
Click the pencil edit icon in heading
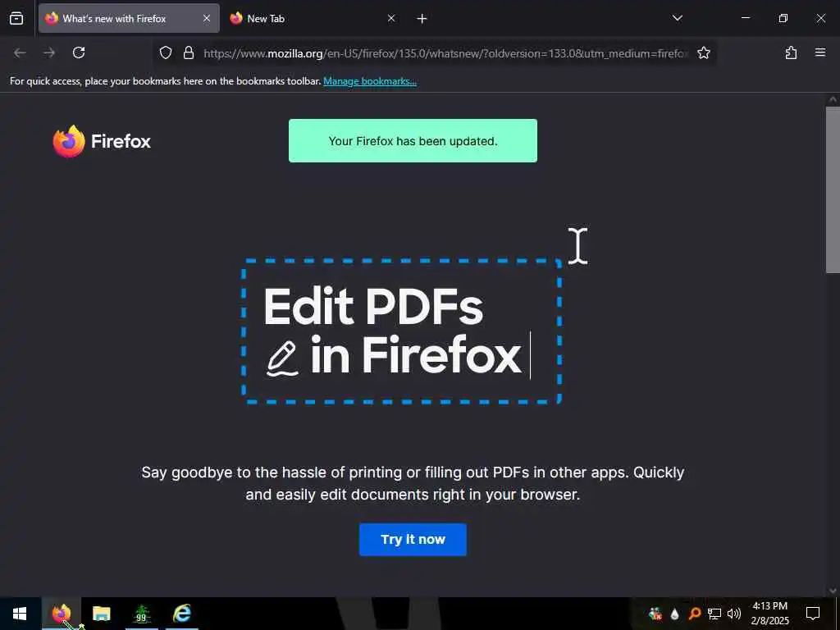coord(282,358)
